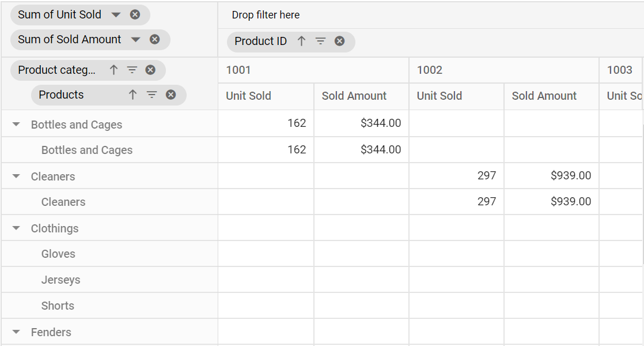The width and height of the screenshot is (644, 346).
Task: Select the 1001 column header
Action: [313, 70]
